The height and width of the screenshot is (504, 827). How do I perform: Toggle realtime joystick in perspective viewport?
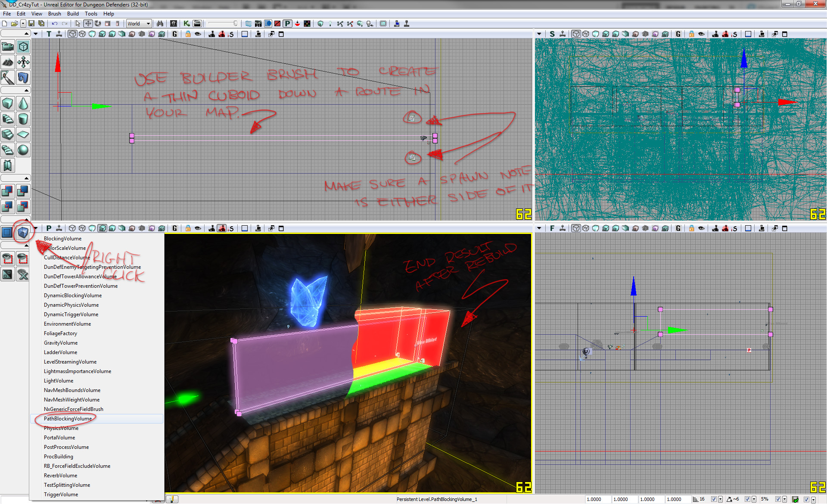click(59, 228)
